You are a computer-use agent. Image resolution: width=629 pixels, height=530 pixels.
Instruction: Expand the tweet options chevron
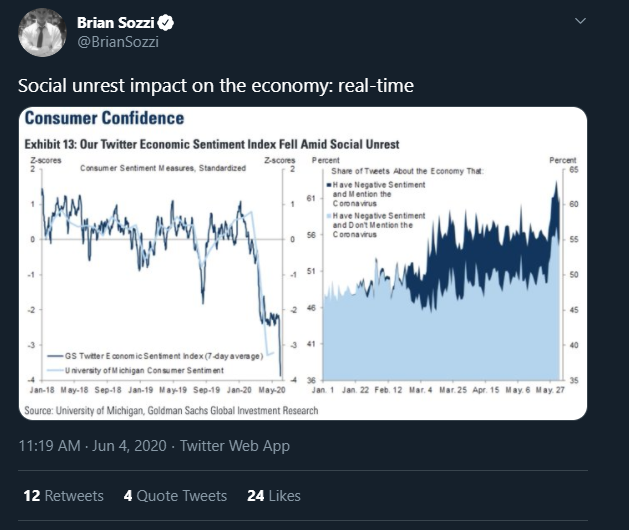point(580,20)
